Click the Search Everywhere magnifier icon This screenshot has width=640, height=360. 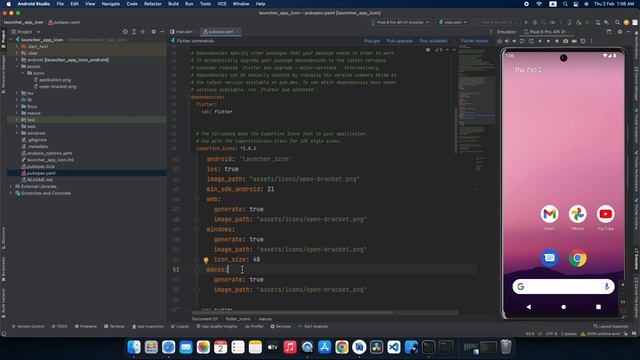coord(617,22)
